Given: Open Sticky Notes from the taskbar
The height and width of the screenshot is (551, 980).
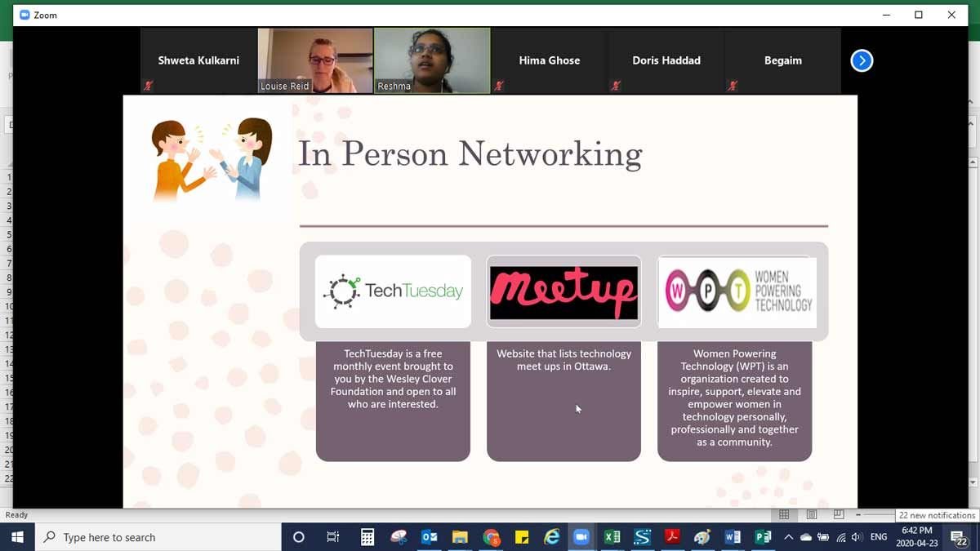Looking at the screenshot, I should [521, 537].
